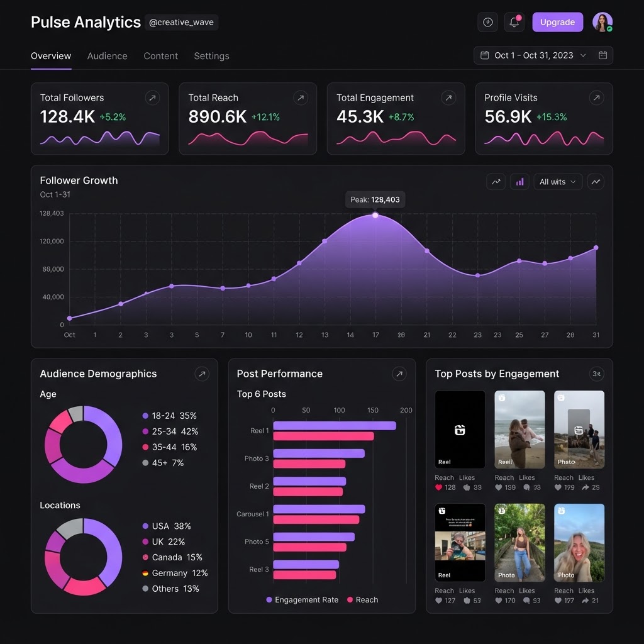Click the Peak: 128,403 tooltip

375,199
